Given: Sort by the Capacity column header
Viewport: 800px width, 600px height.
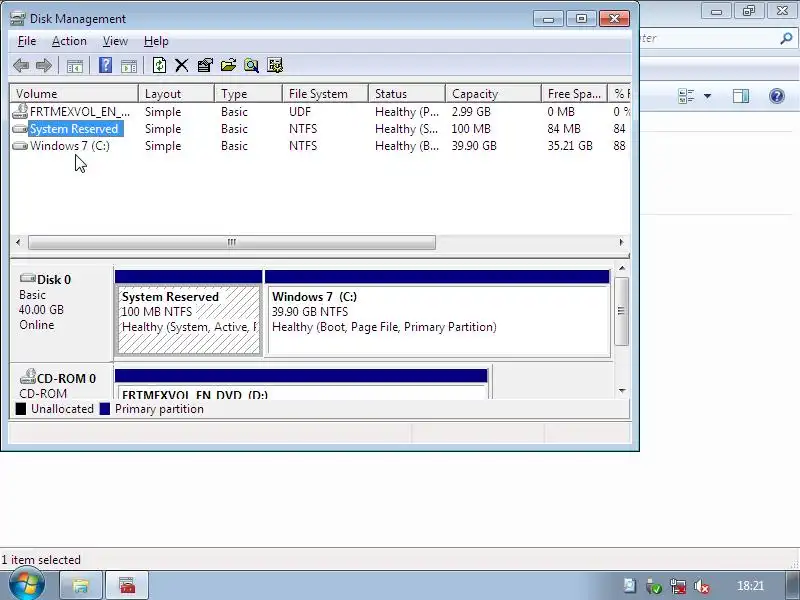Looking at the screenshot, I should [x=493, y=94].
